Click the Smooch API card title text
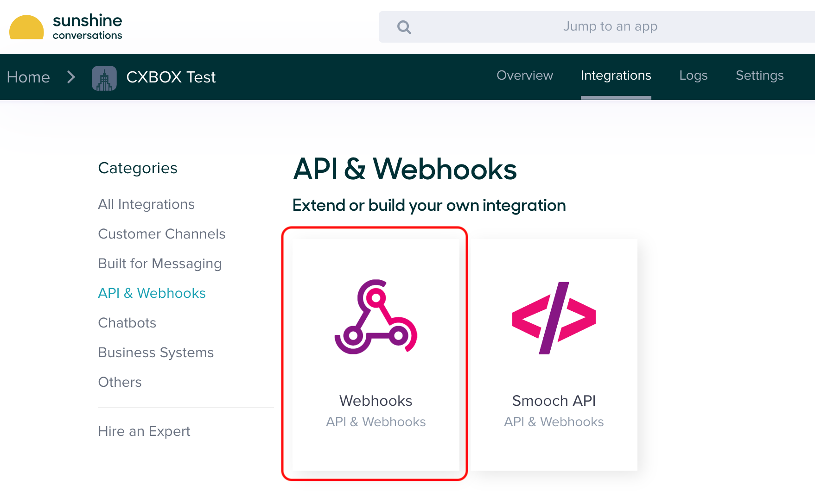 [x=554, y=401]
